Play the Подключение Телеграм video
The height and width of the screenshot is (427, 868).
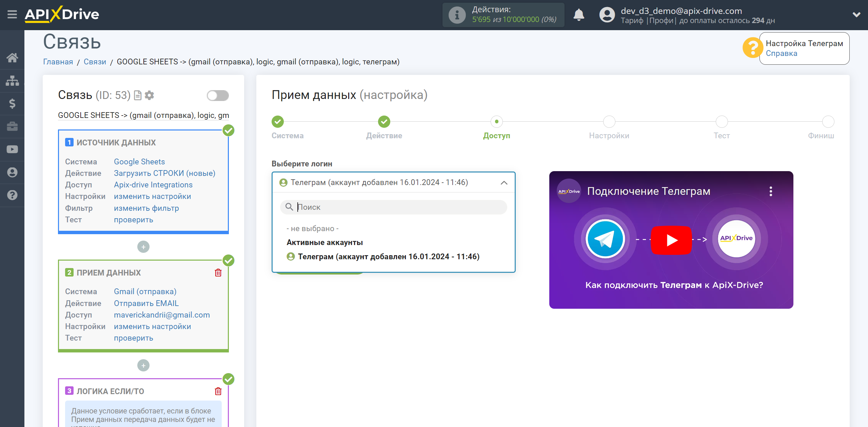pos(671,240)
